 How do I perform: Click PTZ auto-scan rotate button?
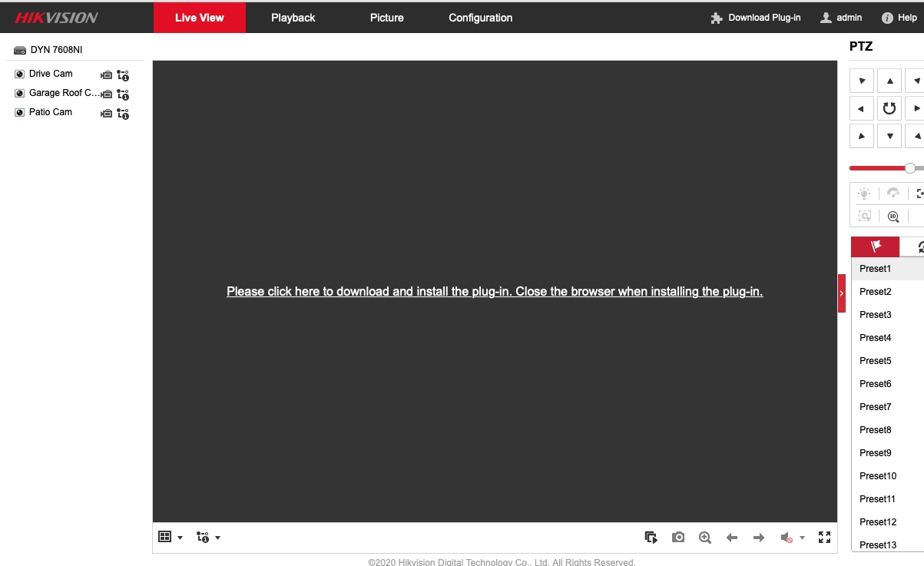tap(889, 108)
